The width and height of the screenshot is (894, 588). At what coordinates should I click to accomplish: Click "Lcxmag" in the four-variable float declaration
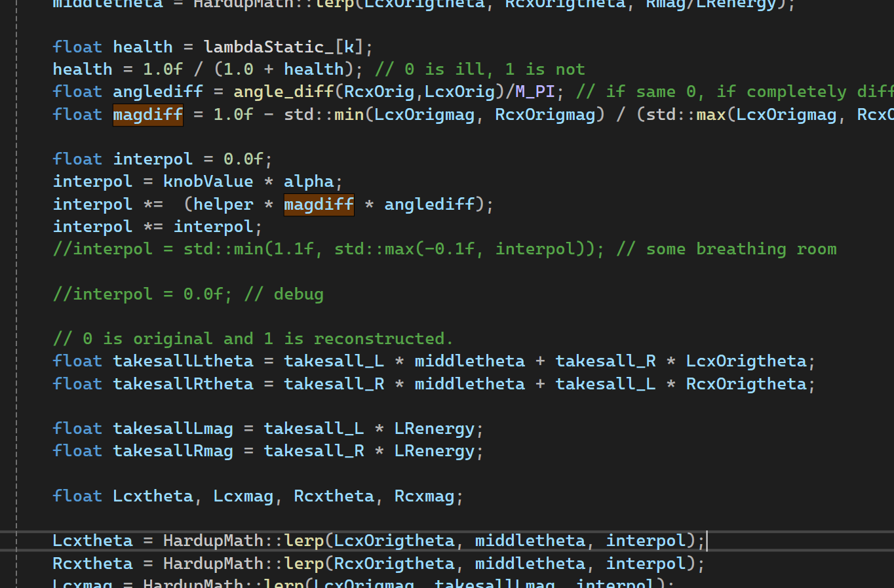point(243,496)
